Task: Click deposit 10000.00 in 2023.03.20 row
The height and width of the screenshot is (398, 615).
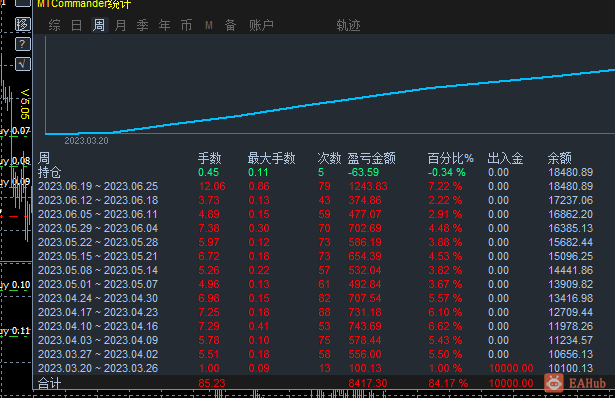Action: point(511,368)
